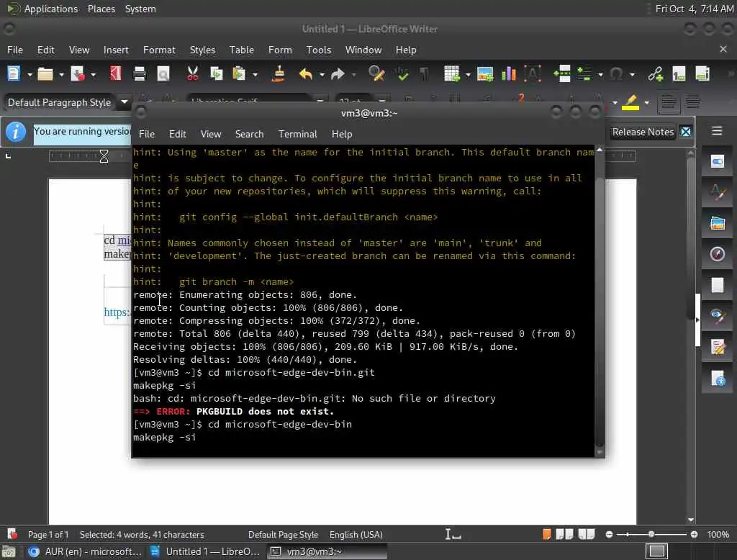Click the Insert Table grid icon
This screenshot has width=737, height=560.
pyautogui.click(x=452, y=74)
